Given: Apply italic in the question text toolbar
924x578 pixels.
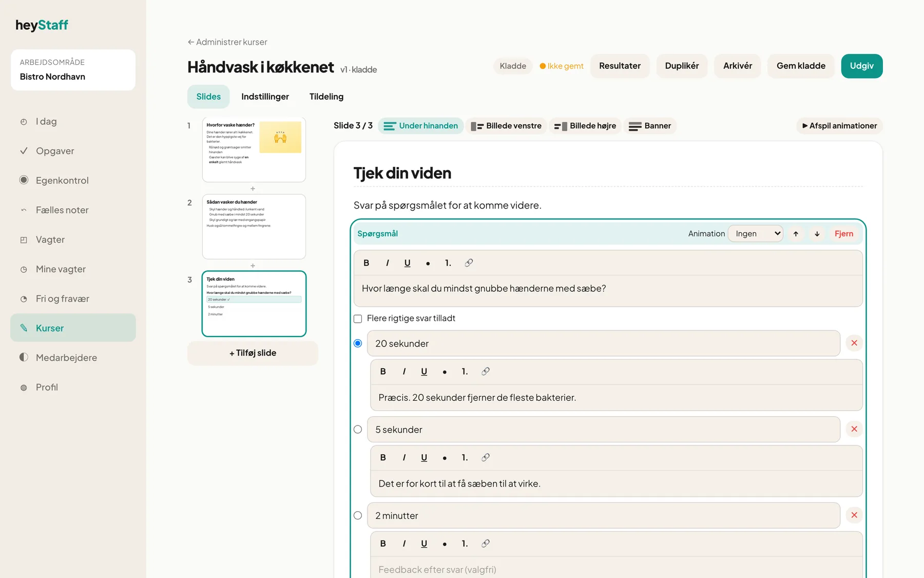Looking at the screenshot, I should [x=387, y=263].
